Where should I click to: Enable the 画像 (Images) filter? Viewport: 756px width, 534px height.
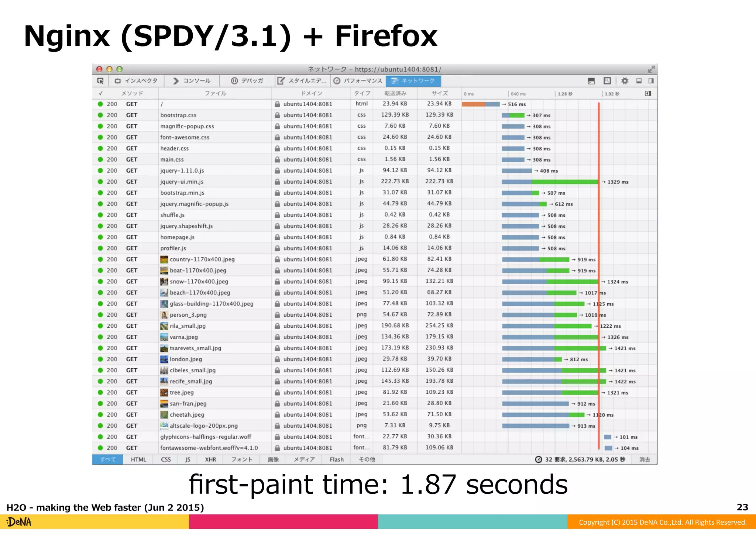(273, 459)
